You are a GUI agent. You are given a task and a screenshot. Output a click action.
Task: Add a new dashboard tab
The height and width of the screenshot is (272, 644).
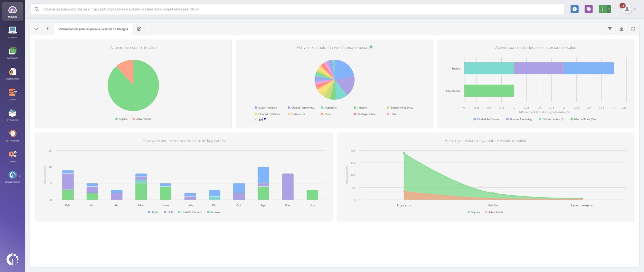[x=48, y=29]
